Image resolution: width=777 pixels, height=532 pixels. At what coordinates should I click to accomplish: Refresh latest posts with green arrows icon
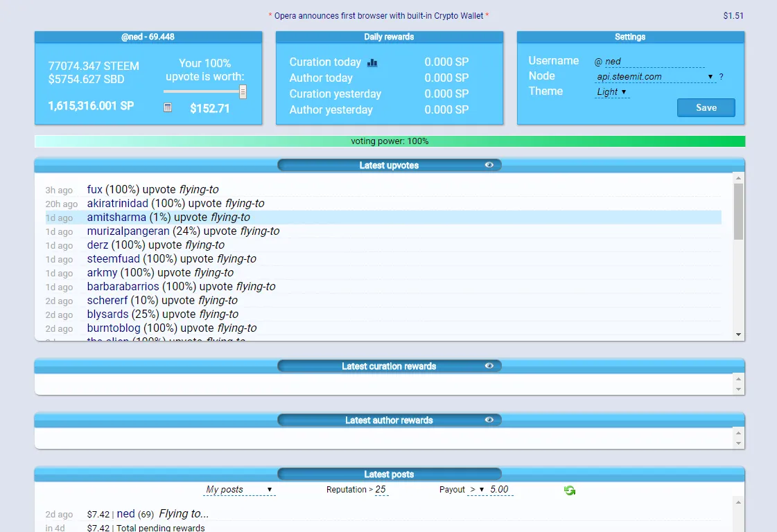click(x=569, y=490)
